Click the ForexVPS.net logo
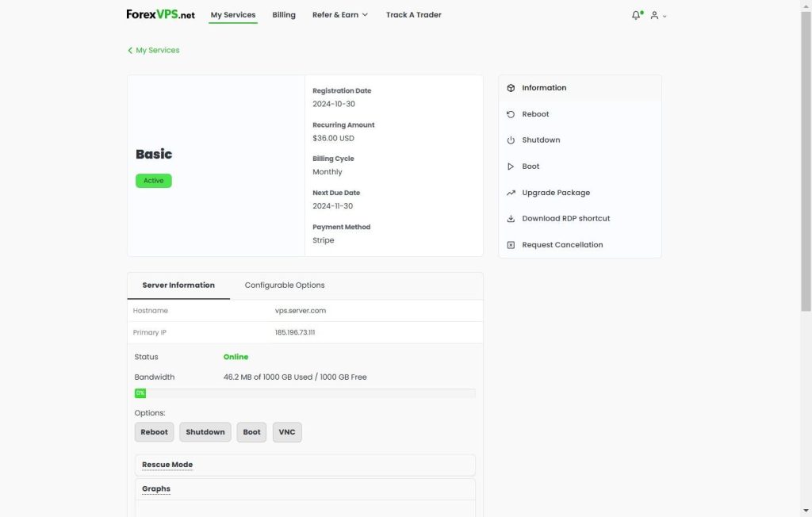Screen dimensions: 812x517 click(160, 14)
